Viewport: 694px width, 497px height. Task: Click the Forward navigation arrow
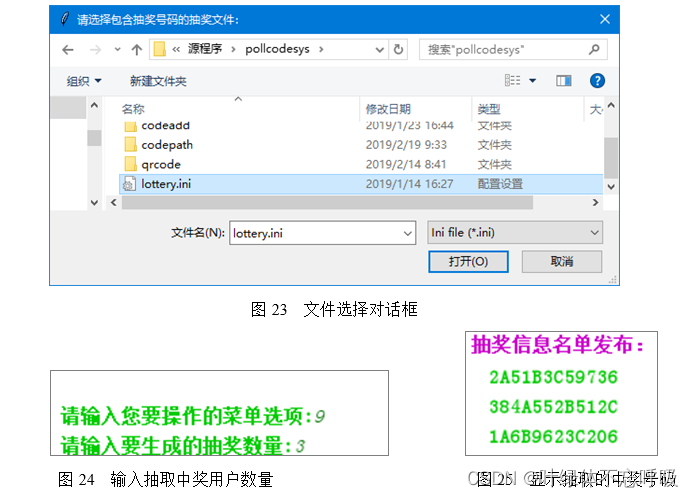(x=95, y=50)
